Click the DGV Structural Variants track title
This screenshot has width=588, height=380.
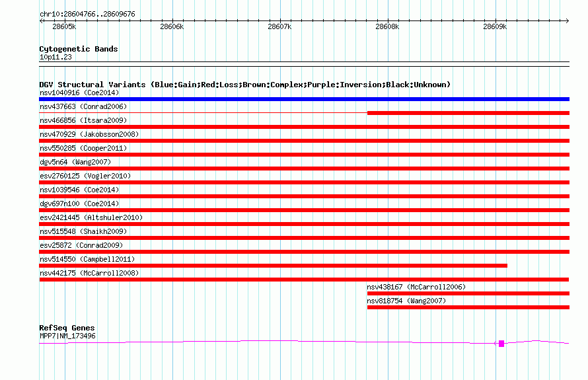tap(245, 85)
